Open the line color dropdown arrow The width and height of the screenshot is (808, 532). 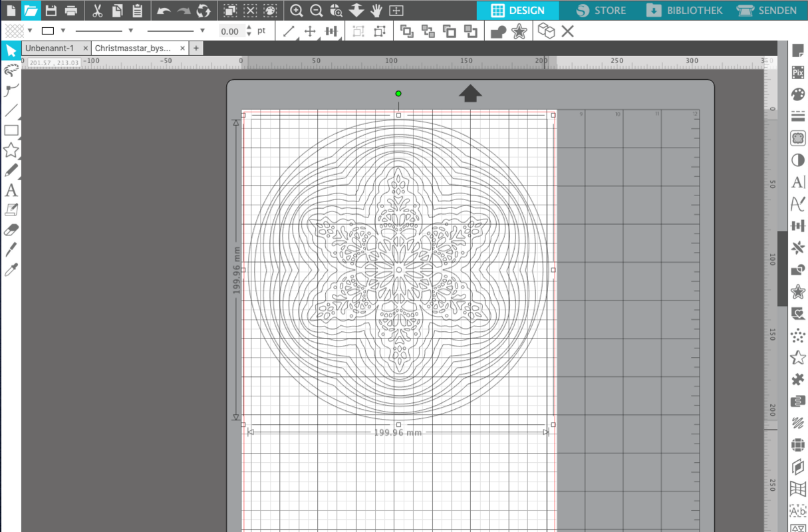click(x=63, y=31)
